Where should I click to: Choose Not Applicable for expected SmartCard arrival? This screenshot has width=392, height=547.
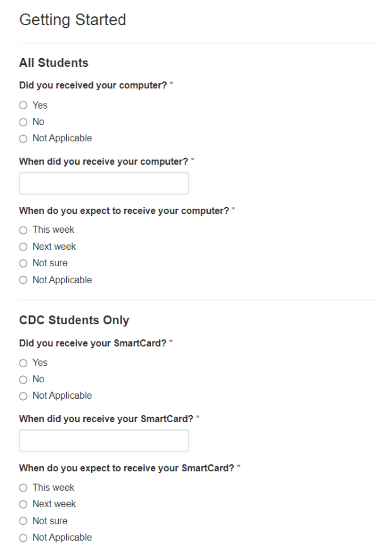[x=23, y=538]
